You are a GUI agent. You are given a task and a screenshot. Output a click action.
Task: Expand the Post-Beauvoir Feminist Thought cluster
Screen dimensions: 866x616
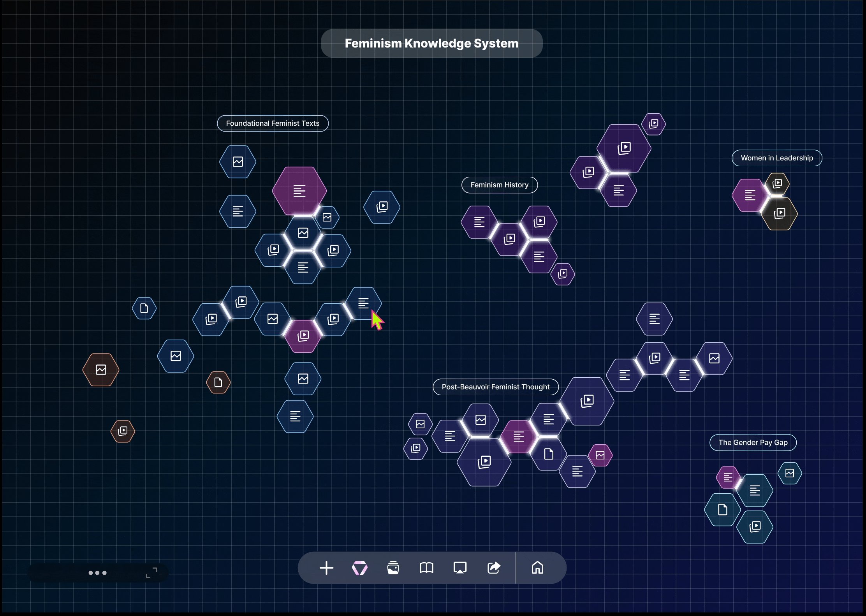(x=495, y=387)
